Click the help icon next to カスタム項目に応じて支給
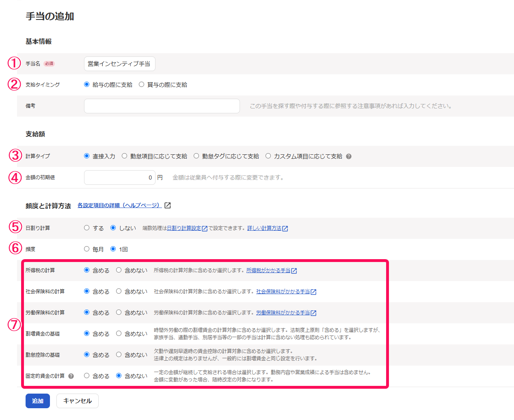Screen dimensions: 514x420 point(349,156)
